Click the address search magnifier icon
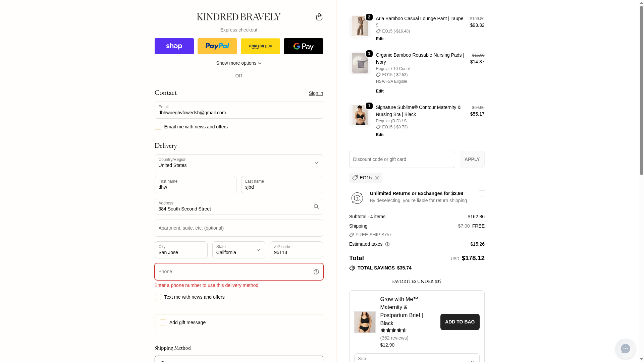The width and height of the screenshot is (644, 362). (x=316, y=206)
